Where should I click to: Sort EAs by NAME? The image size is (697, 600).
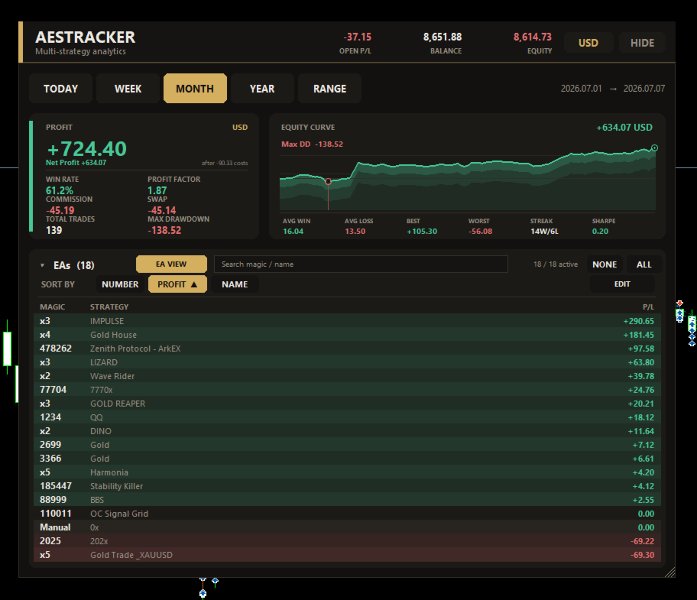tap(235, 284)
